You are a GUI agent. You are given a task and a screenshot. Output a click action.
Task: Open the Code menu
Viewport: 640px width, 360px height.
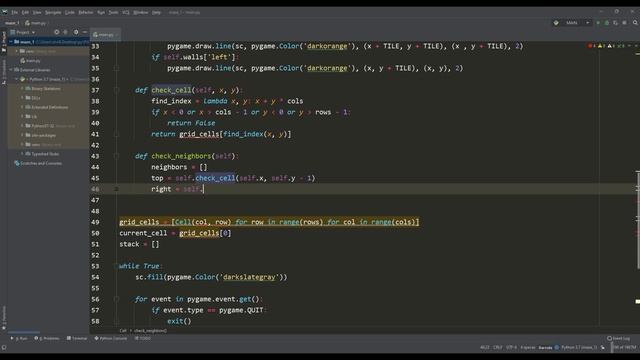coord(70,12)
